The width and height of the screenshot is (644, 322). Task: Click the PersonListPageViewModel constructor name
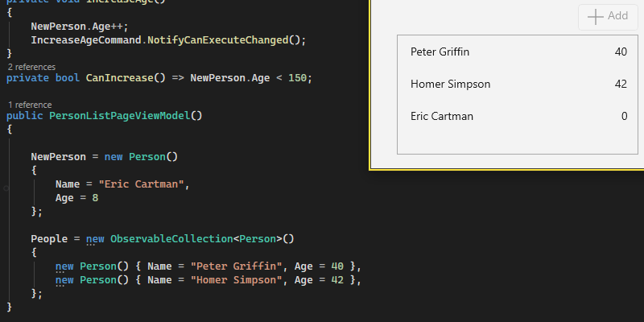[119, 115]
